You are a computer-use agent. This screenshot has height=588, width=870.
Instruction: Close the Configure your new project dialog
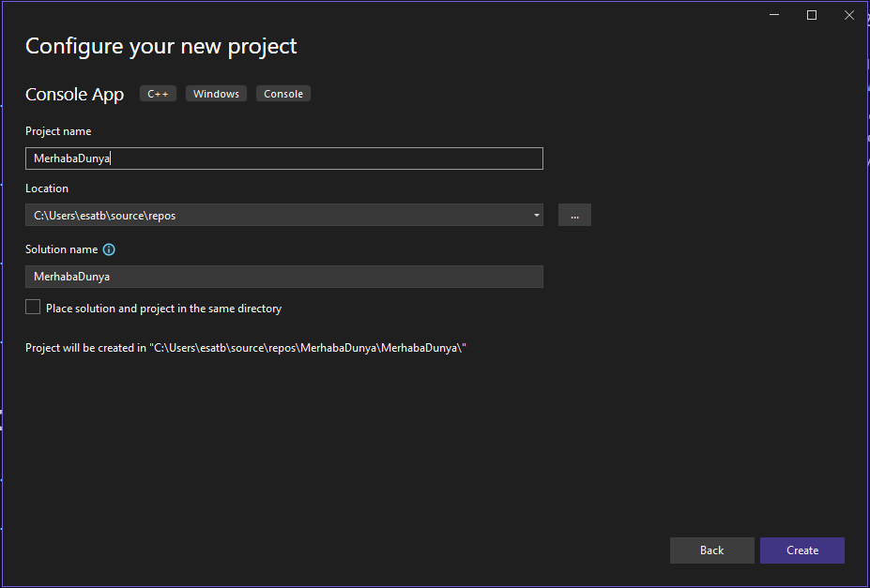[x=848, y=15]
